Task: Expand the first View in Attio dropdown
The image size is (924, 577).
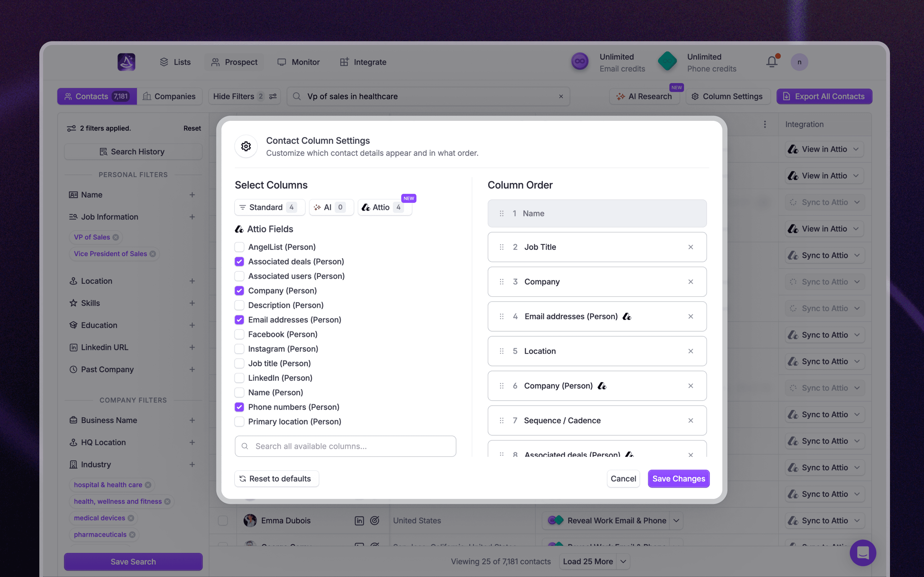Action: [856, 150]
